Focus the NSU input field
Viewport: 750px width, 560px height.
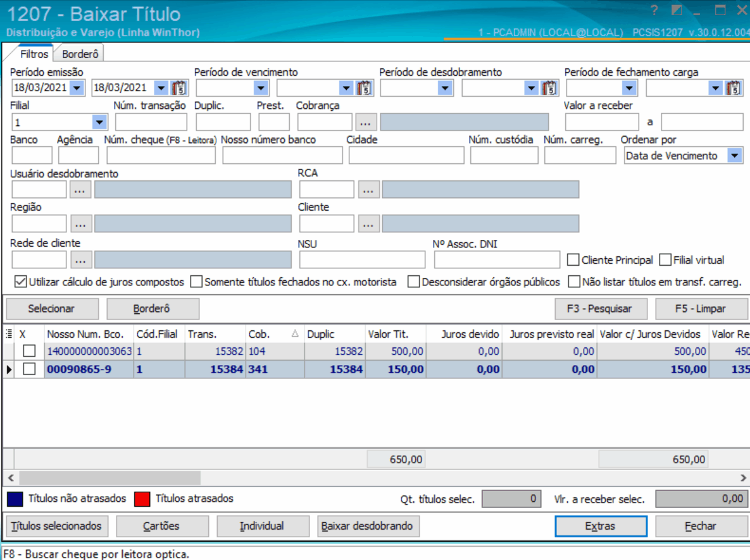(x=362, y=259)
